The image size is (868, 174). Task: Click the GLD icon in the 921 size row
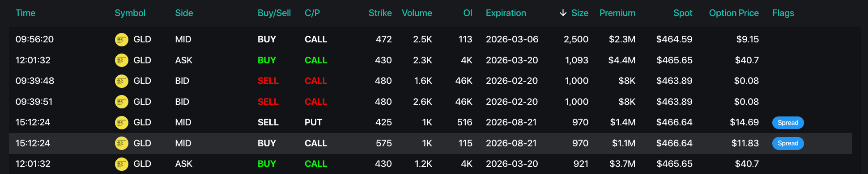[122, 164]
